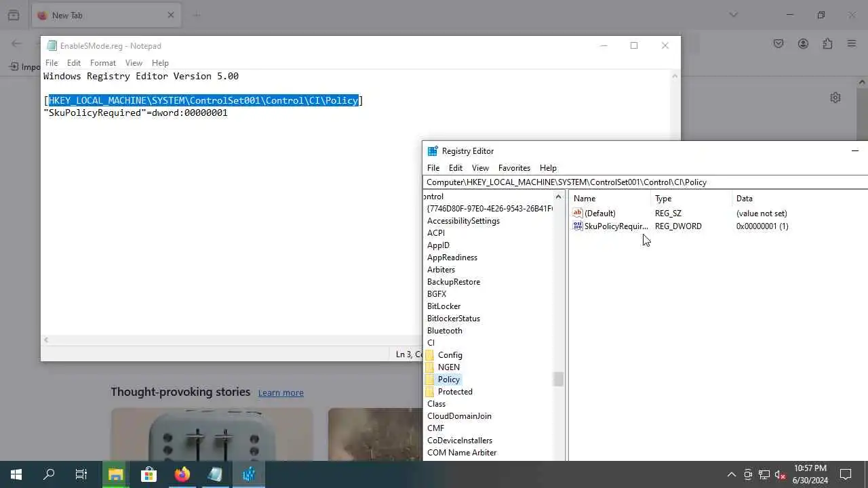The height and width of the screenshot is (488, 868).
Task: Select the Class key
Action: (436, 404)
